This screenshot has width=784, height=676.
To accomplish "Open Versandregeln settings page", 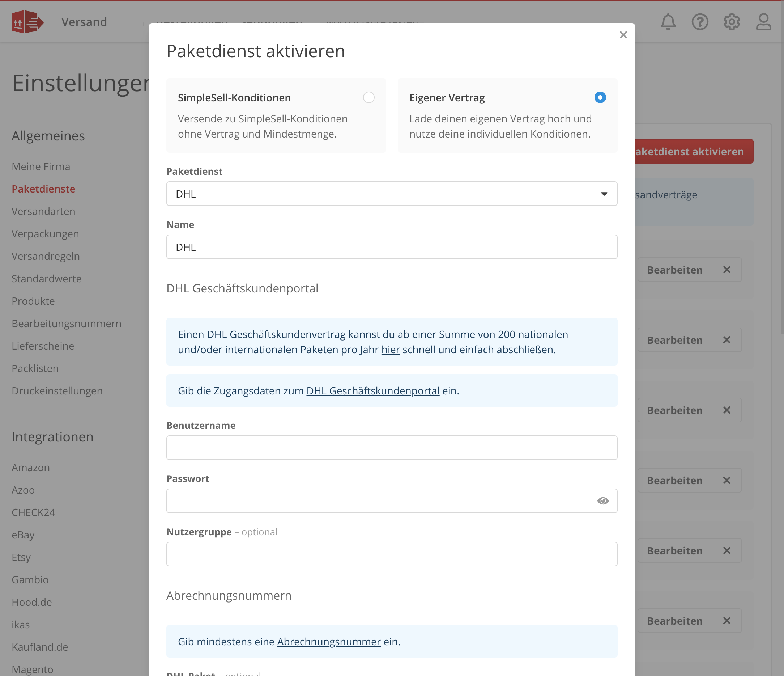I will pos(46,256).
